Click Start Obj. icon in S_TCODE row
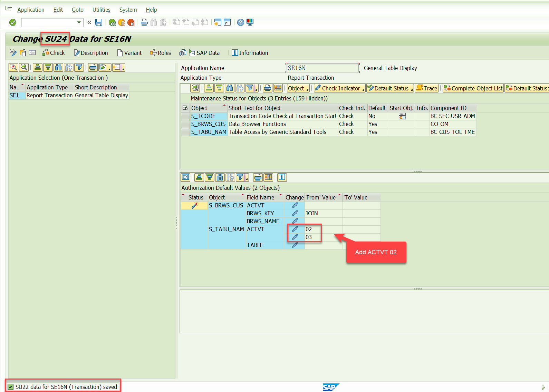549x392 pixels. pos(402,116)
